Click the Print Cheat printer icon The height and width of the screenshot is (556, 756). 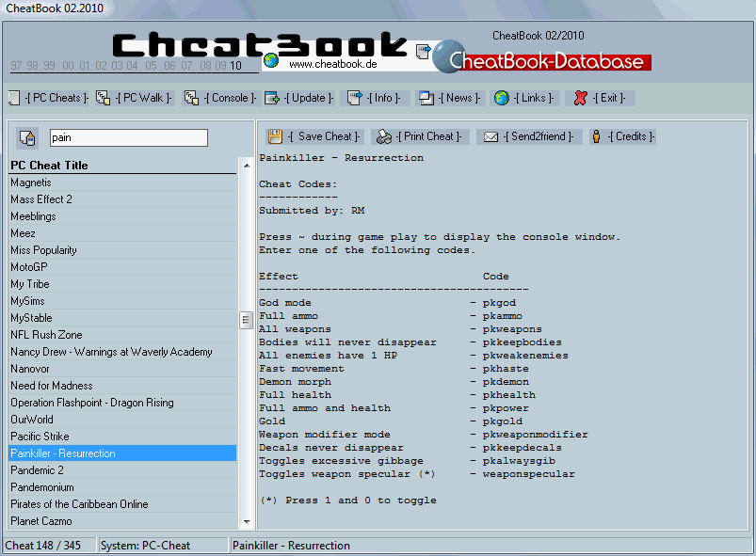pyautogui.click(x=384, y=136)
